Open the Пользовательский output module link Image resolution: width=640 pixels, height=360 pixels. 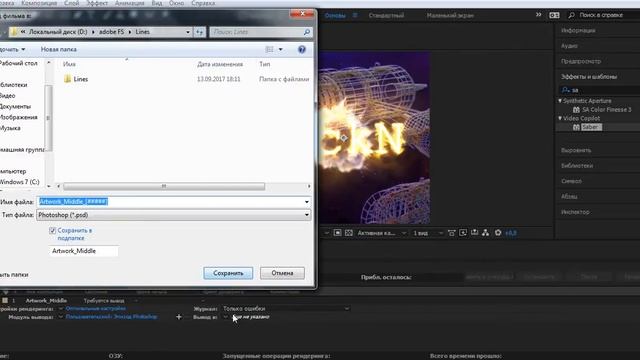pyautogui.click(x=111, y=317)
